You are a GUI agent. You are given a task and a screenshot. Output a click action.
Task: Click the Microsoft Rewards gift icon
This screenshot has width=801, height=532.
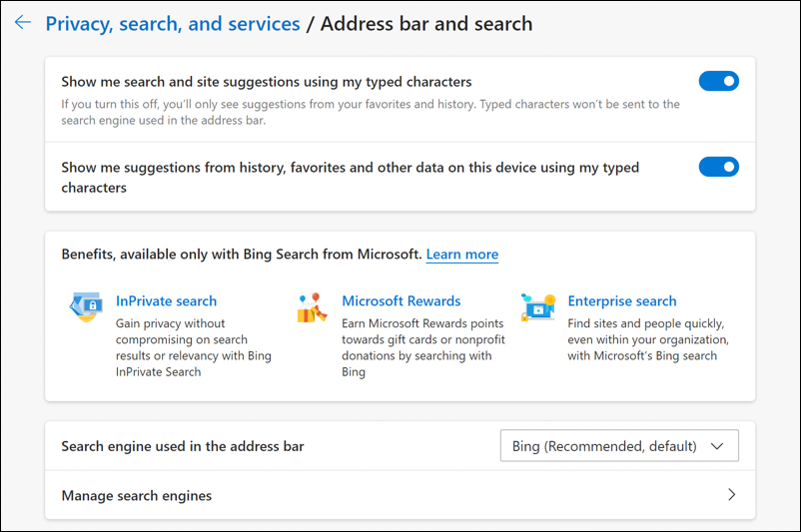pos(312,307)
